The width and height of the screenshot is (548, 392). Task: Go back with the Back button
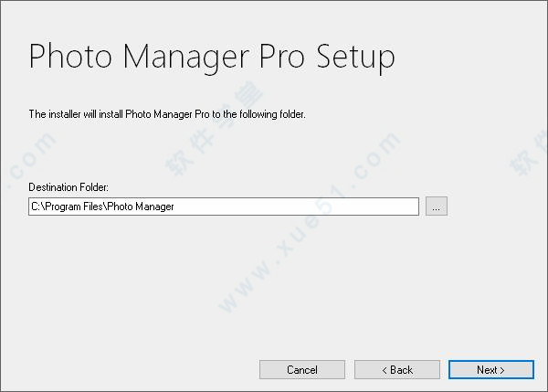(396, 370)
